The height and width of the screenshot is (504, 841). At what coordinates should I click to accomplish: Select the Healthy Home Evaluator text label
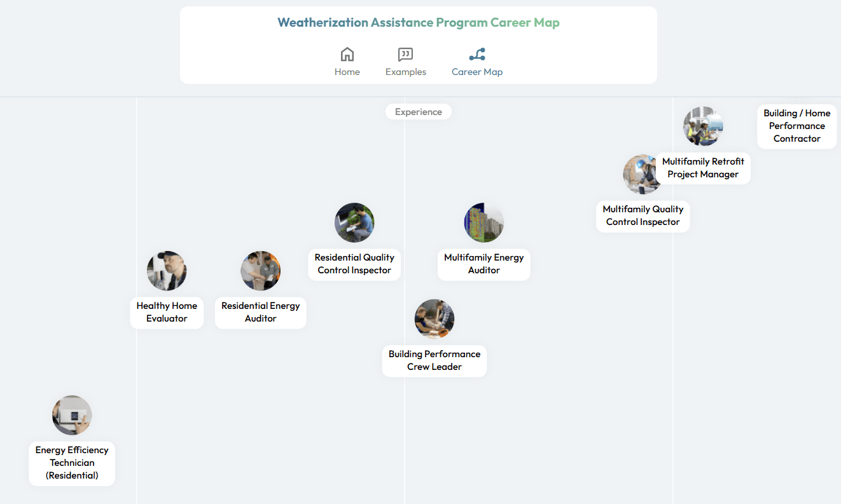coord(167,312)
